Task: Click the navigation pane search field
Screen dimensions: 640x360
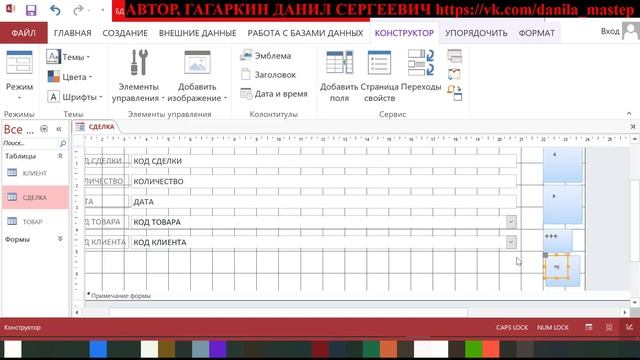Action: click(x=30, y=143)
